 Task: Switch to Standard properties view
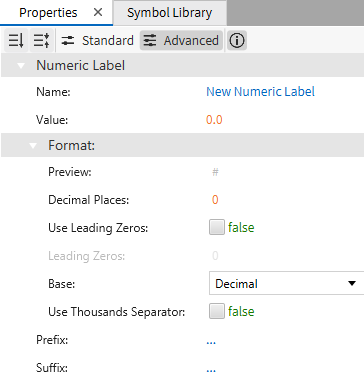(x=97, y=41)
